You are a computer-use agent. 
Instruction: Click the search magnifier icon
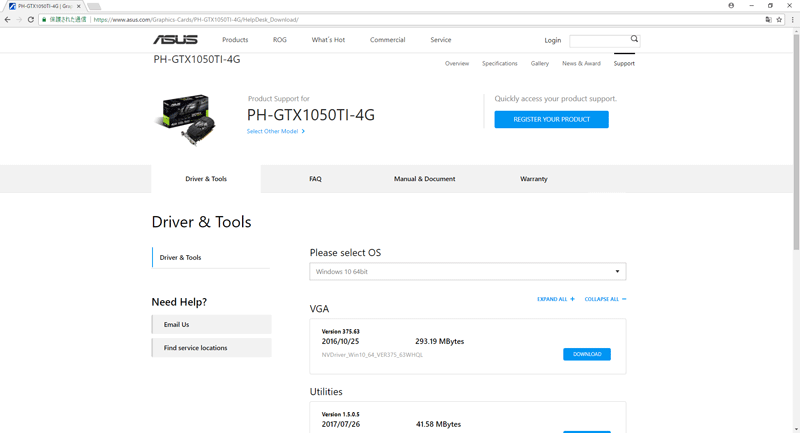coord(634,39)
